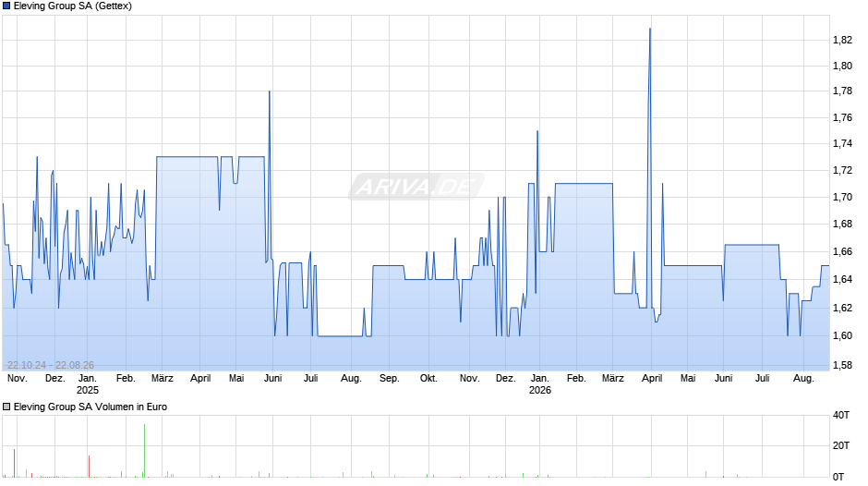The height and width of the screenshot is (486, 868).
Task: Click the 1,62 price axis label
Action: click(842, 308)
